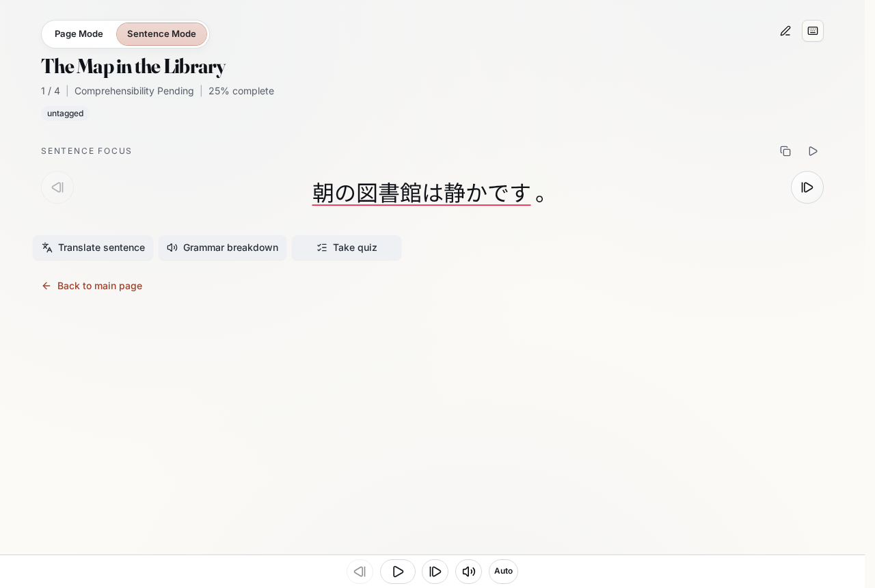Toggle Auto playback mode

click(x=503, y=572)
